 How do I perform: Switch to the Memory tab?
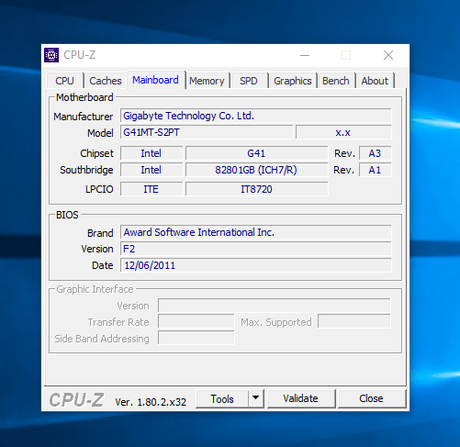click(207, 81)
